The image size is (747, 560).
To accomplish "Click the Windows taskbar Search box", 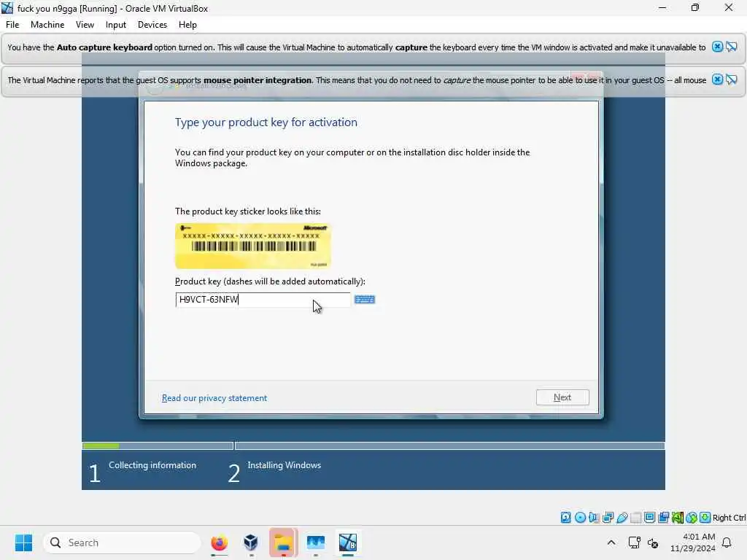I will [122, 542].
